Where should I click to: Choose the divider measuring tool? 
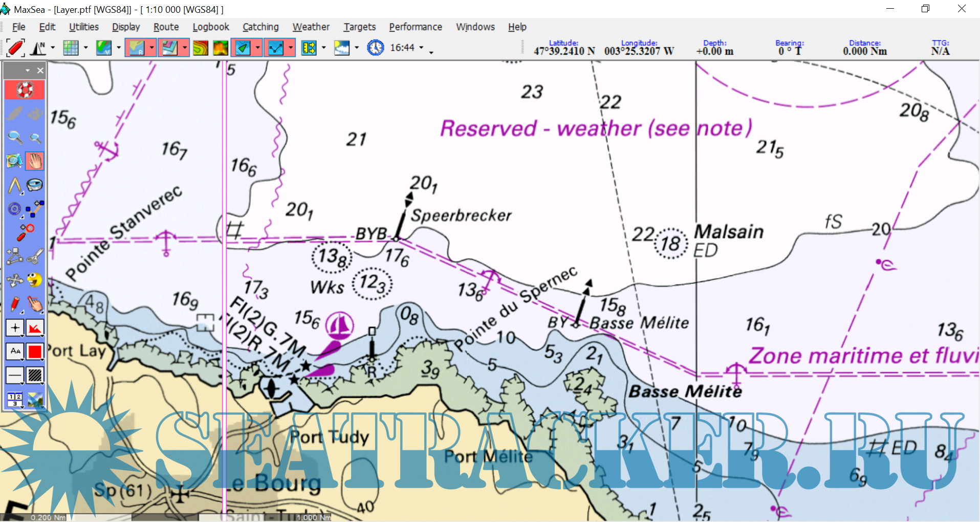point(15,185)
